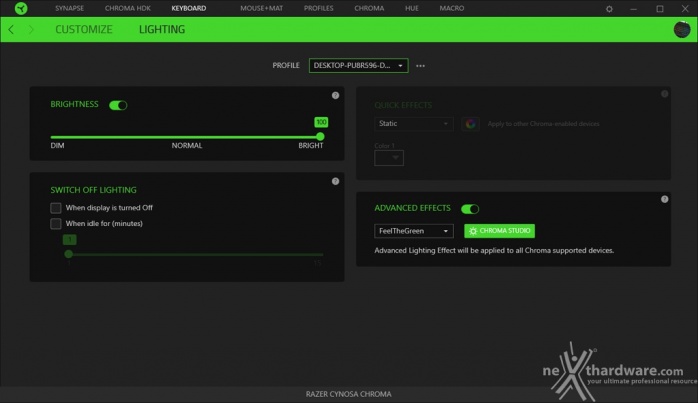Click the Chroma color wheel sync icon
Viewport: 698px width, 403px height.
tap(471, 124)
